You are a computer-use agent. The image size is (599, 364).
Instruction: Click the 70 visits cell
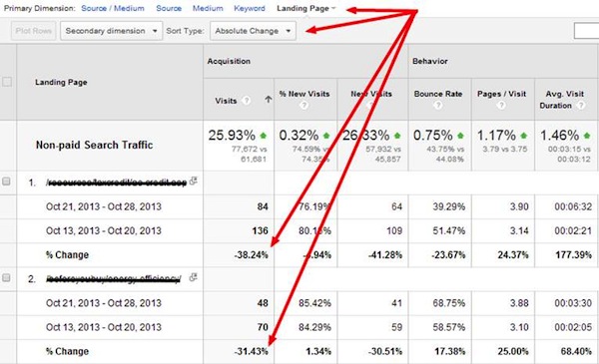click(263, 327)
